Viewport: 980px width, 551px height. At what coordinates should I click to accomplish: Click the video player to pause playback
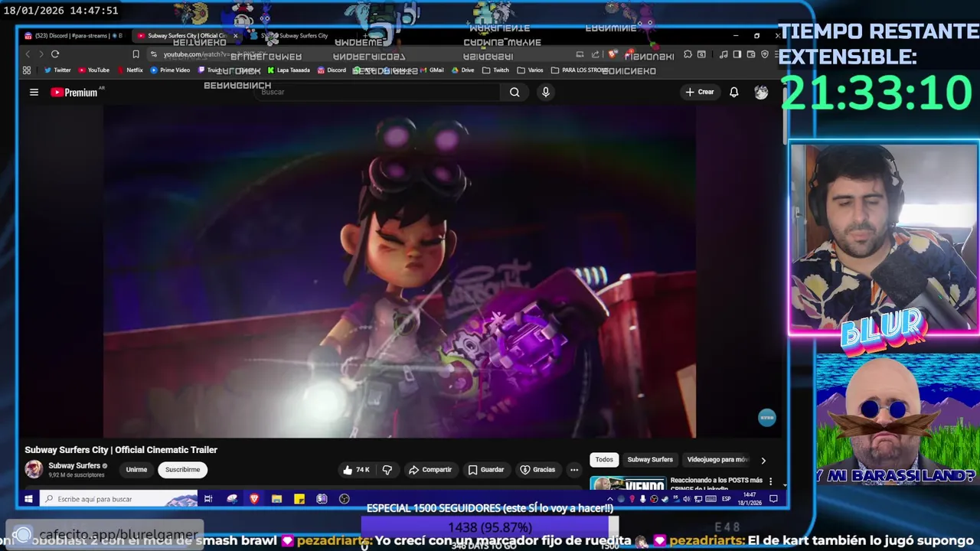pos(399,271)
